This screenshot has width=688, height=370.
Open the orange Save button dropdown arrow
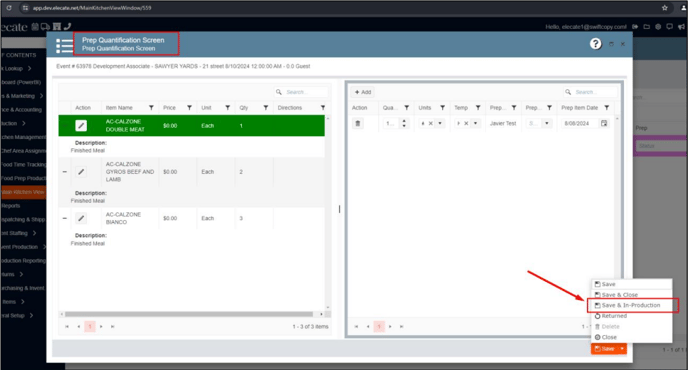click(x=622, y=349)
